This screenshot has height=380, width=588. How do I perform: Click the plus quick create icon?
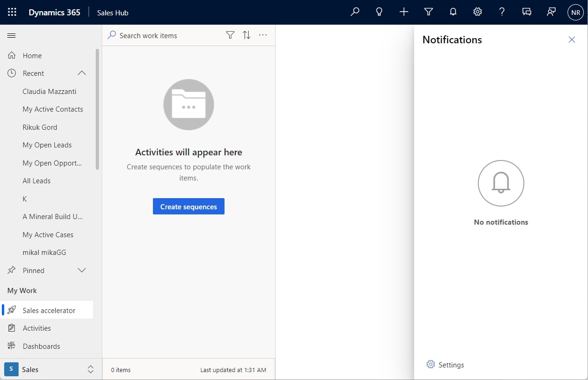click(x=404, y=12)
